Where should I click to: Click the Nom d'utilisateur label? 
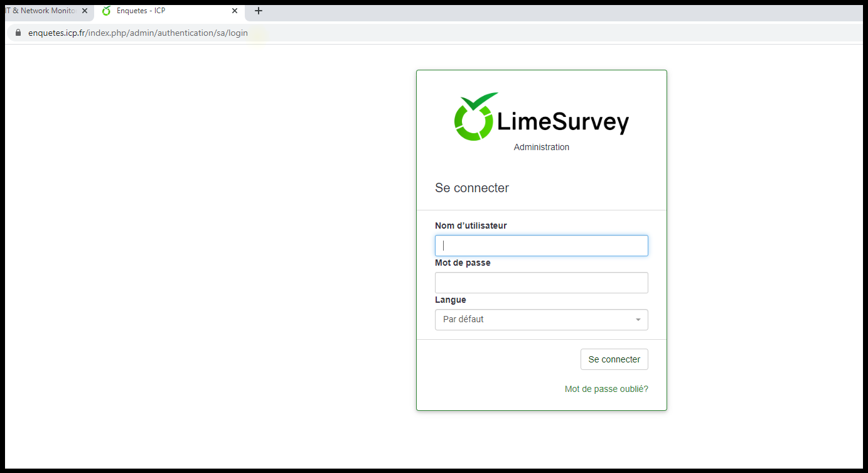click(471, 226)
